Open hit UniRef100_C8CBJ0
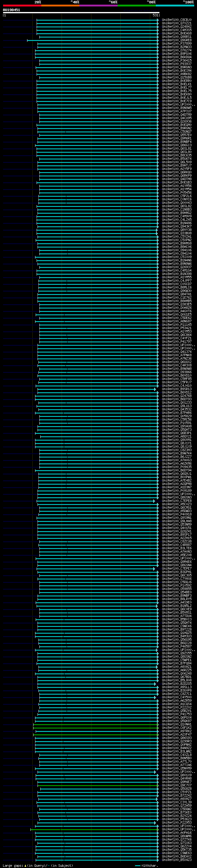 tap(176, 20)
